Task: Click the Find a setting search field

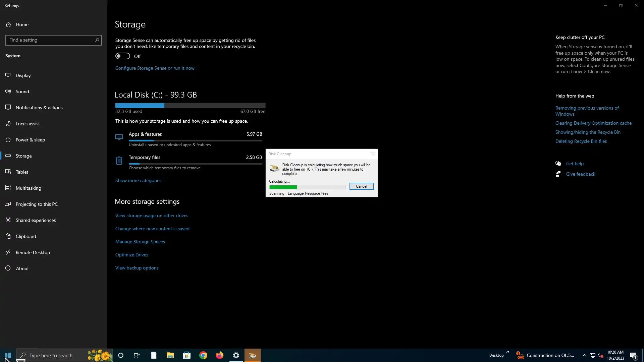Action: pos(50,40)
